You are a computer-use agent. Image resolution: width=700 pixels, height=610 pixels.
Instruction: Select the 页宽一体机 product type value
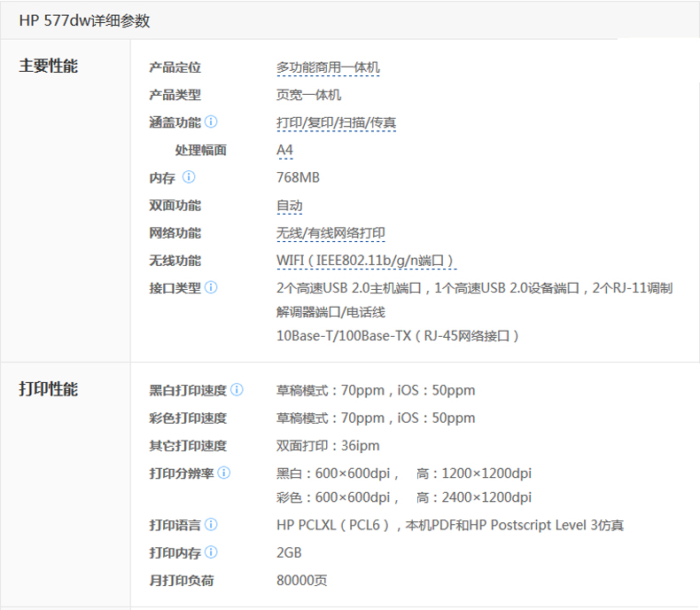pyautogui.click(x=308, y=95)
